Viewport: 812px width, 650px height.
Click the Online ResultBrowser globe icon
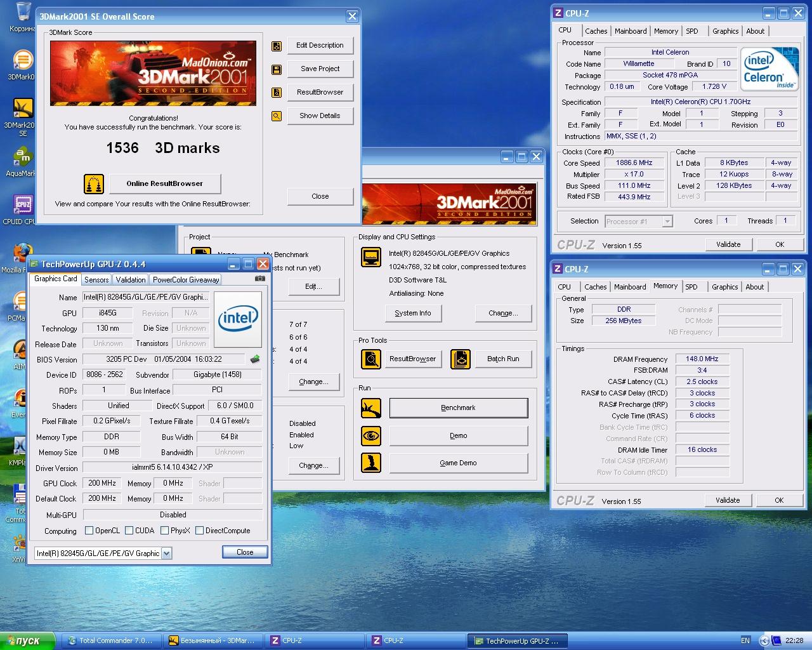point(94,184)
